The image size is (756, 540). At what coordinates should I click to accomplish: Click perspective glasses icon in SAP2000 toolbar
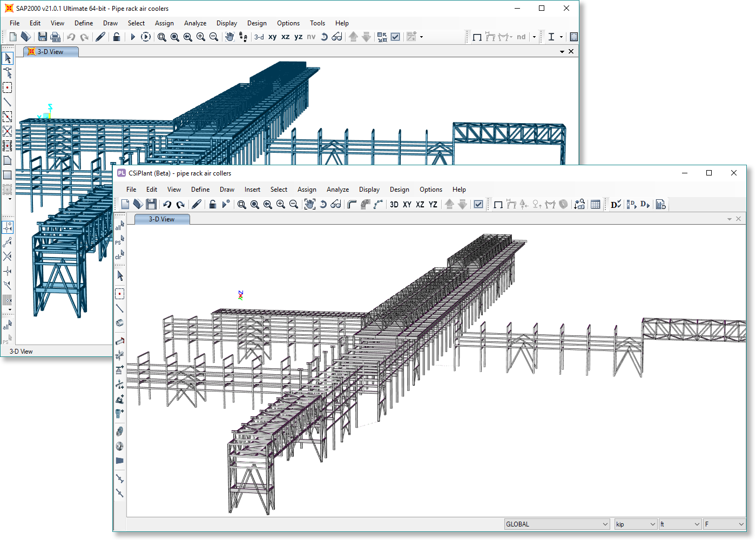pos(337,37)
